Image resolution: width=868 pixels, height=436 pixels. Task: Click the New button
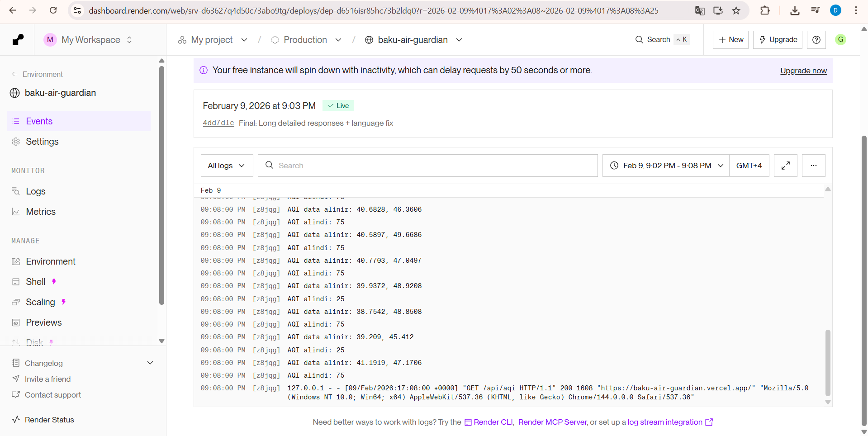click(731, 40)
